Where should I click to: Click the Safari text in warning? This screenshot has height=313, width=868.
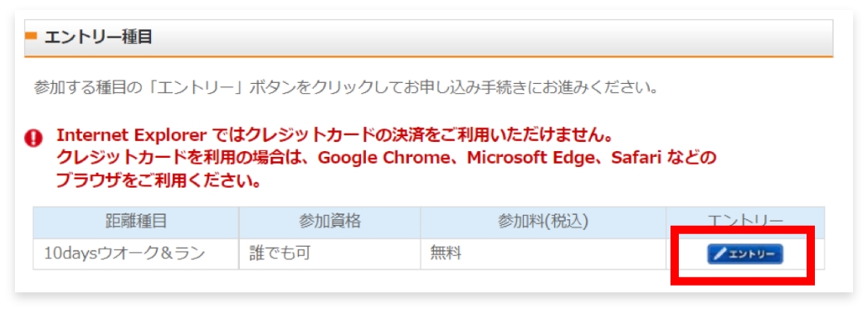point(636,158)
